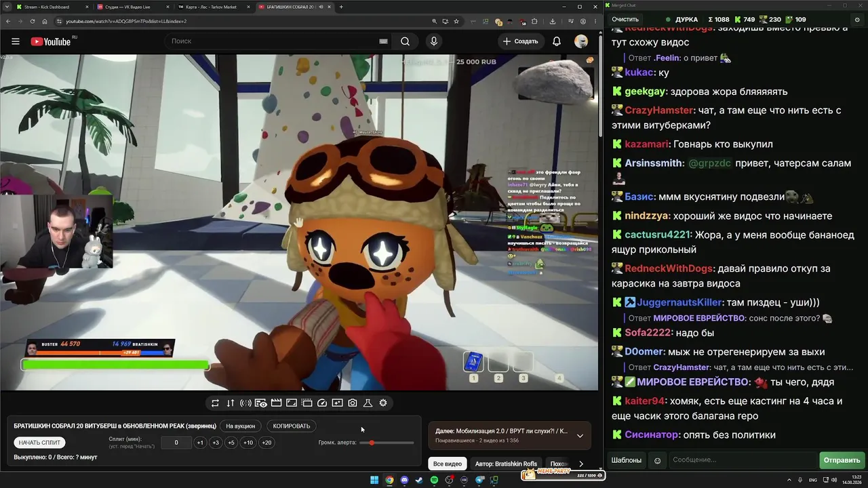Click the clapperboard icon in player toolbar
The height and width of the screenshot is (488, 868).
[276, 403]
